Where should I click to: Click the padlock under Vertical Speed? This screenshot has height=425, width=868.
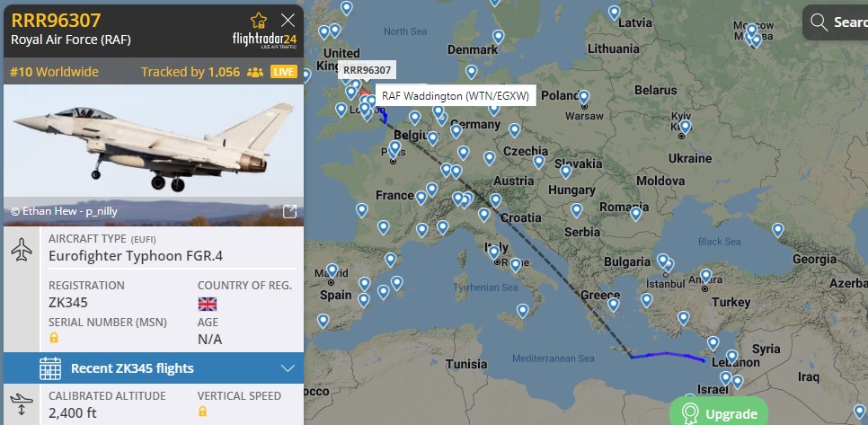(202, 412)
